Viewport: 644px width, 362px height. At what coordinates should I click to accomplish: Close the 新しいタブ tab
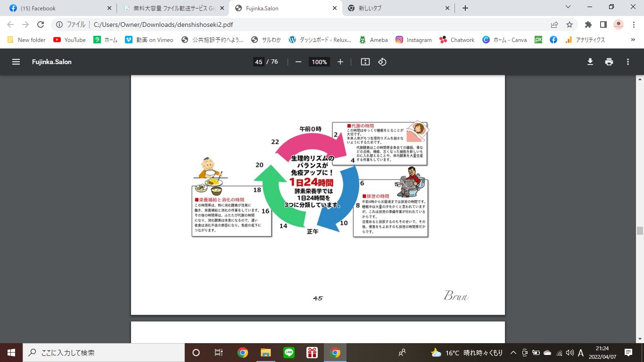pyautogui.click(x=448, y=8)
